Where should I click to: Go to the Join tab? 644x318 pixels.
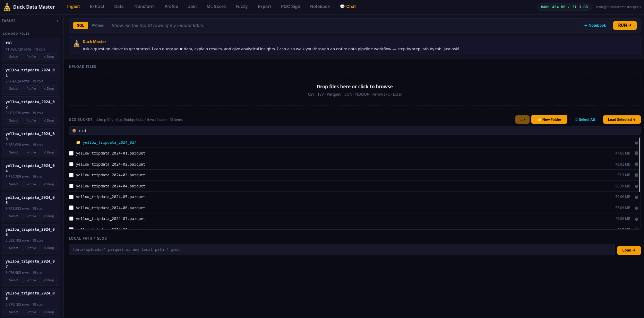coord(192,7)
